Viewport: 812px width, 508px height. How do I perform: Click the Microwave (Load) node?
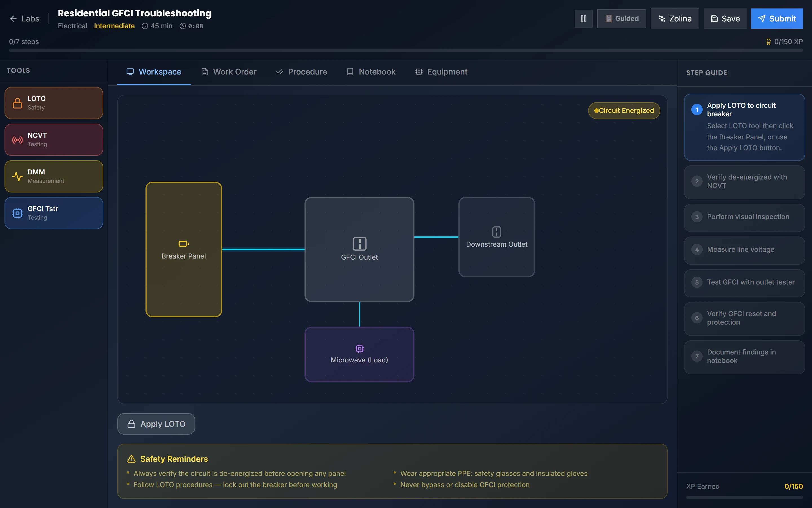point(359,354)
